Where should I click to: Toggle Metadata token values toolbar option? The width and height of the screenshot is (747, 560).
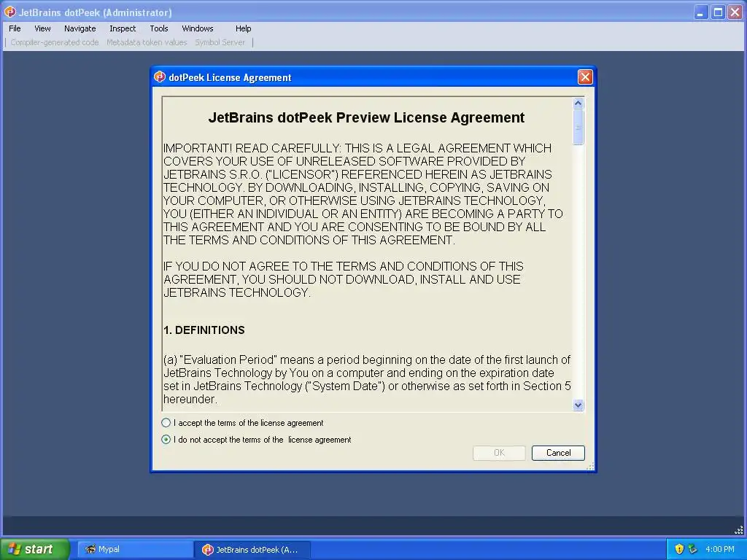tap(147, 42)
